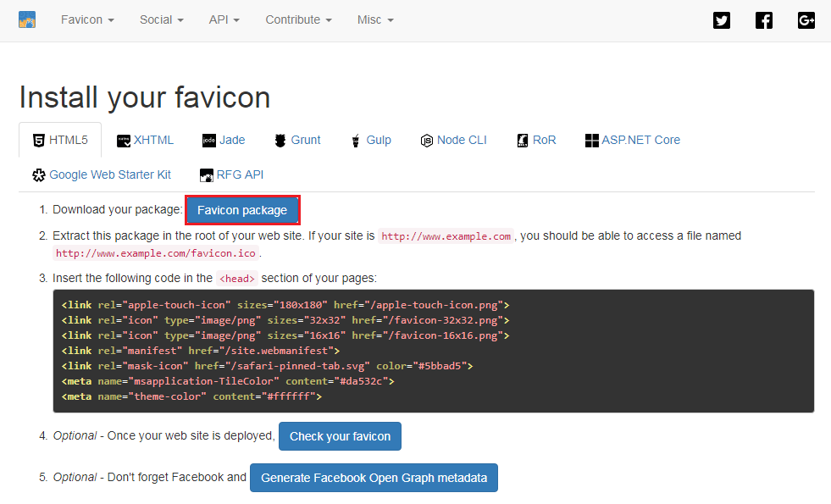Image resolution: width=831 pixels, height=504 pixels.
Task: Expand the Misc dropdown menu
Action: pyautogui.click(x=375, y=19)
